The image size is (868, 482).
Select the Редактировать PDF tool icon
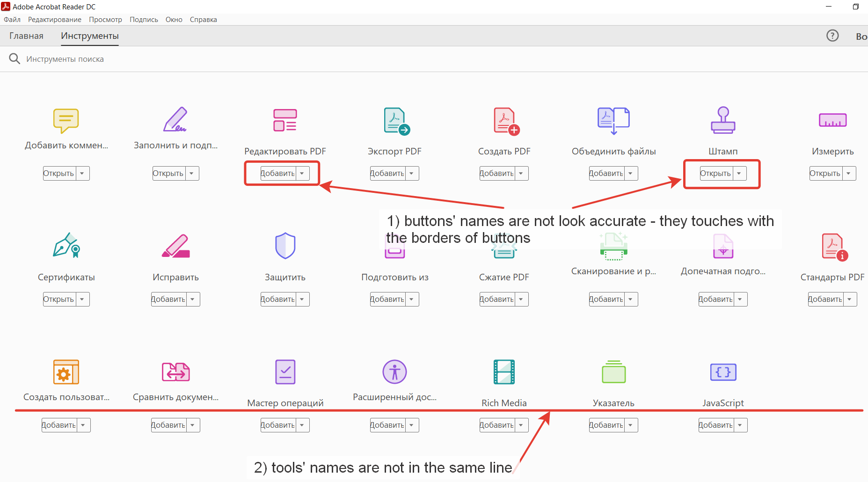[x=284, y=120]
